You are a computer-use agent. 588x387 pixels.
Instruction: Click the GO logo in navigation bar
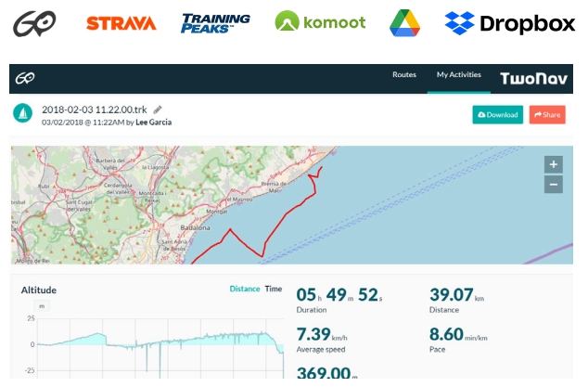point(25,78)
